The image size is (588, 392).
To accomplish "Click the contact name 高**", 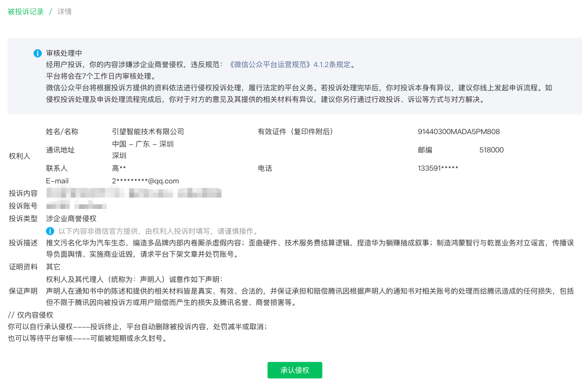I will [119, 168].
